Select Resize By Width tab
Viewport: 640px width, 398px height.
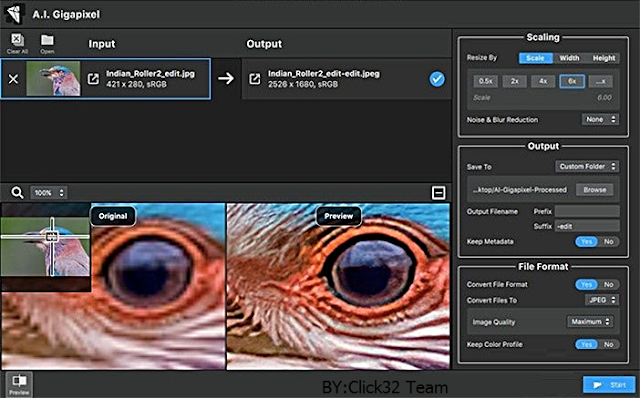(x=569, y=58)
